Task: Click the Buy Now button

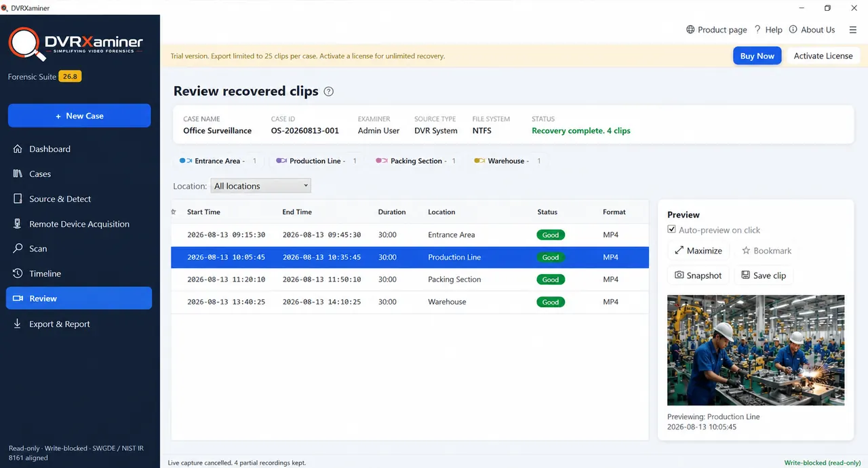Action: 757,56
